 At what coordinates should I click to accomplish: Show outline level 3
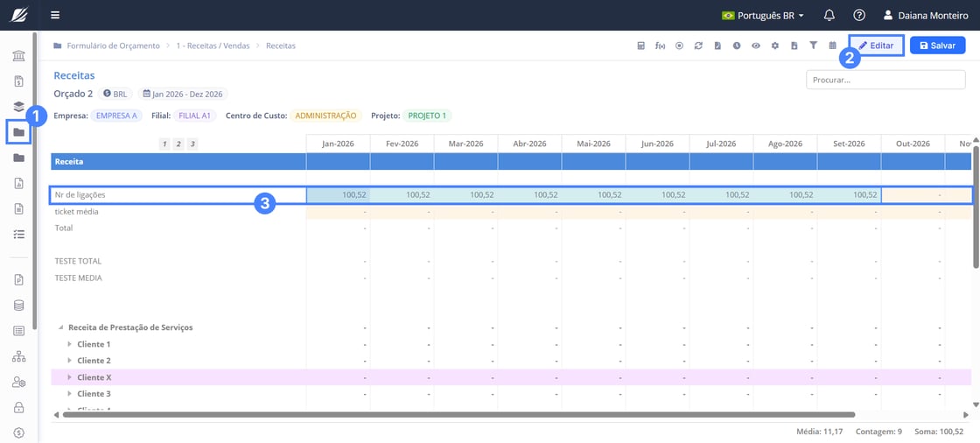[x=192, y=144]
